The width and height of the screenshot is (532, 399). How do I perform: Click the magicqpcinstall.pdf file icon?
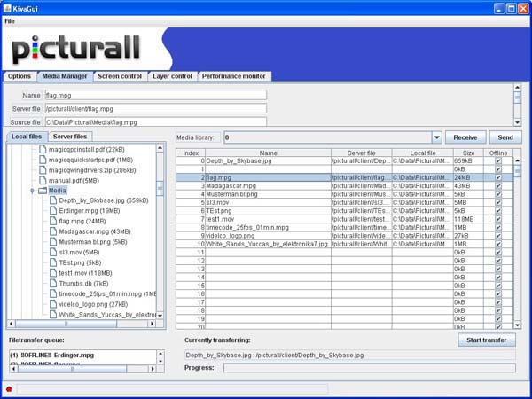(x=42, y=149)
